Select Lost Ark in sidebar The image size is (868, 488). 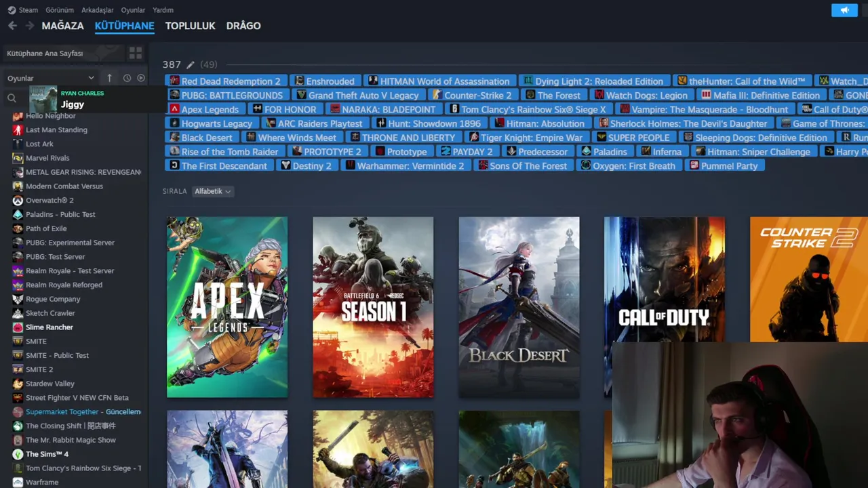point(39,144)
